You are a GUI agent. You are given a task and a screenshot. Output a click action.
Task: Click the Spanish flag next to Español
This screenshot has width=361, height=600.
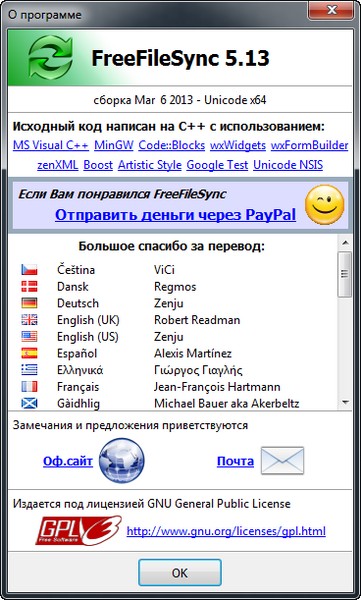click(x=29, y=353)
